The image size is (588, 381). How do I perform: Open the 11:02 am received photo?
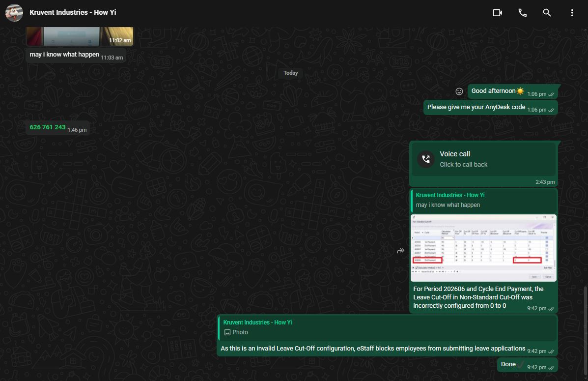[x=80, y=36]
